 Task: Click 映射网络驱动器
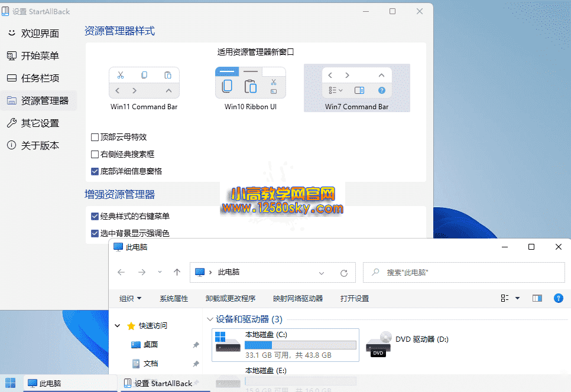coord(298,299)
